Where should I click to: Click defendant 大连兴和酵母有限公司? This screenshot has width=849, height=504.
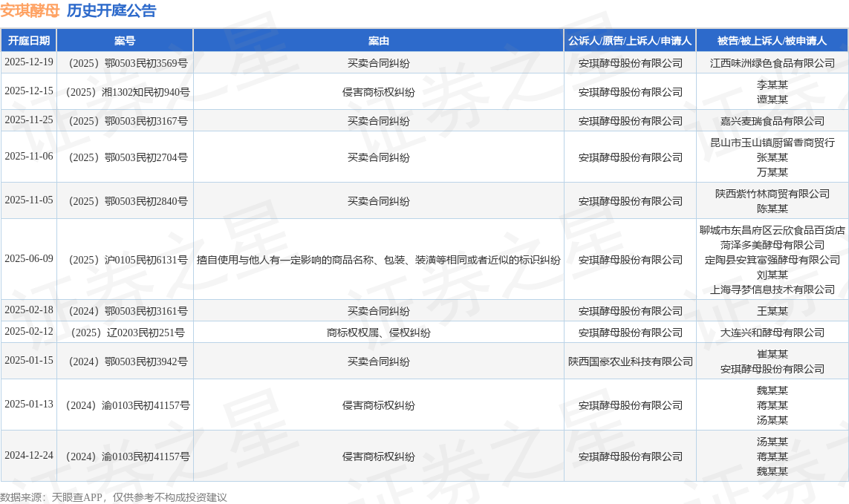click(772, 333)
